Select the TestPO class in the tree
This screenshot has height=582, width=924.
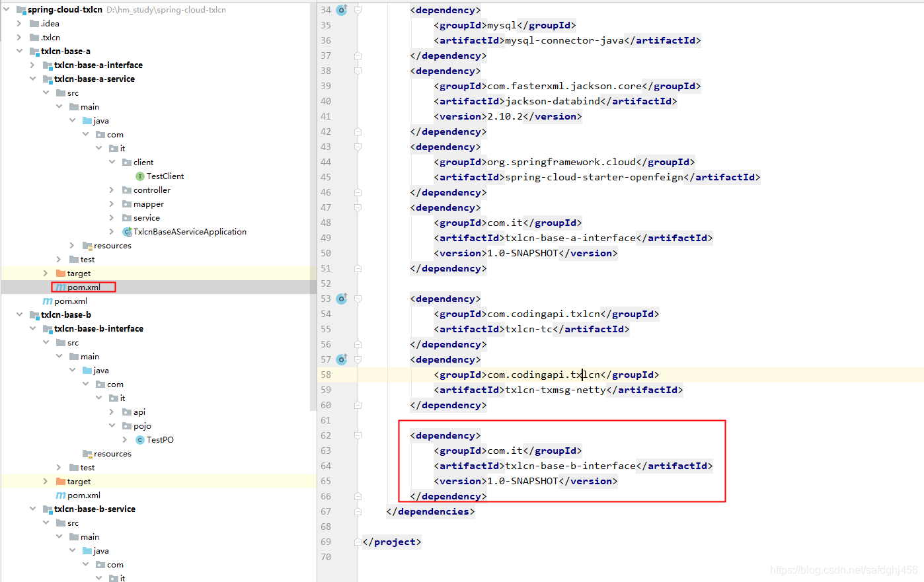pos(160,440)
